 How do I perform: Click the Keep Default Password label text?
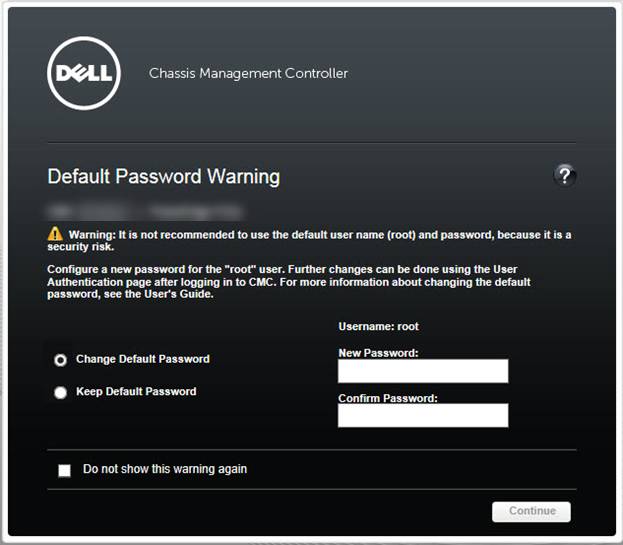[136, 392]
